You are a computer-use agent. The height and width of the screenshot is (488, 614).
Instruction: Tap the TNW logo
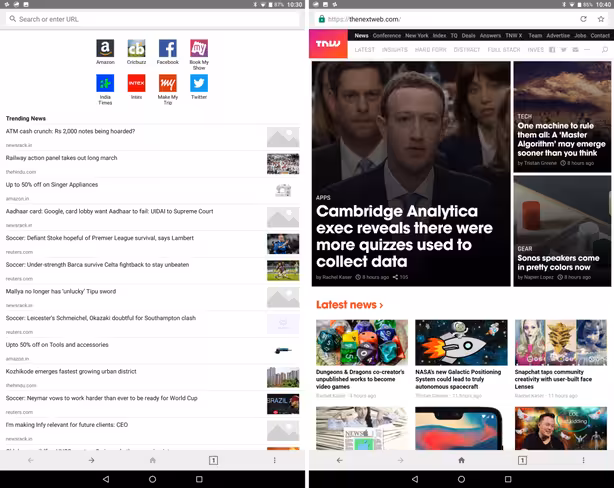click(328, 43)
